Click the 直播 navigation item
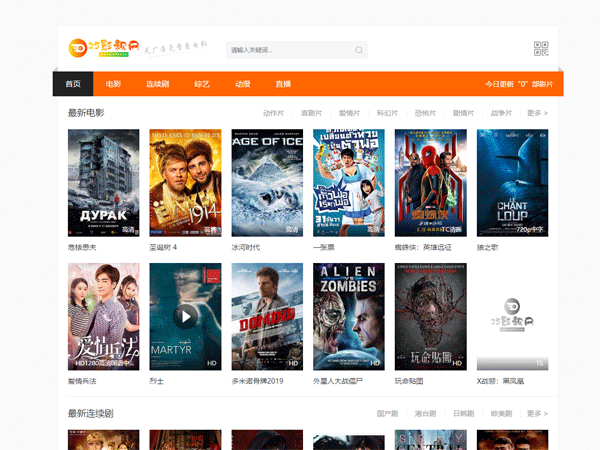600x450 pixels. click(x=283, y=84)
